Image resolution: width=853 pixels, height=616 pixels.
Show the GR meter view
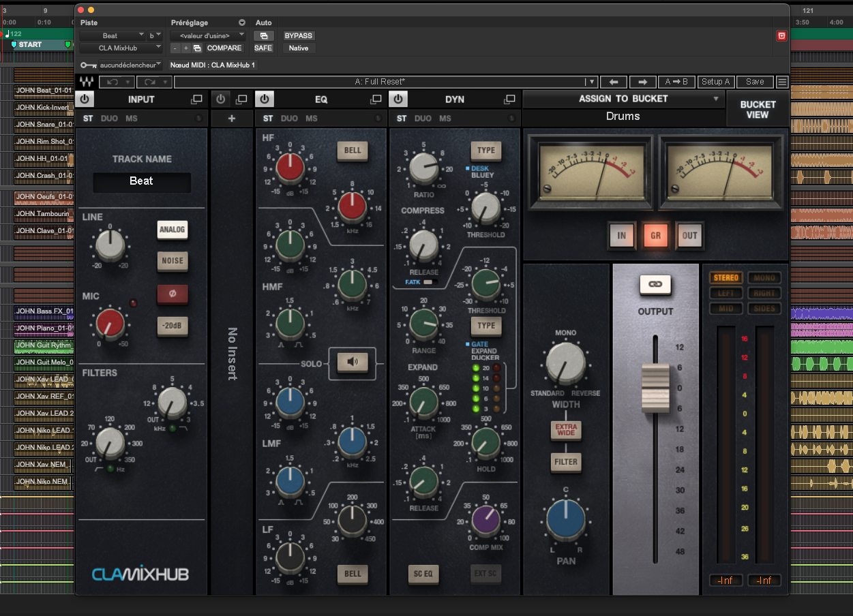(656, 236)
